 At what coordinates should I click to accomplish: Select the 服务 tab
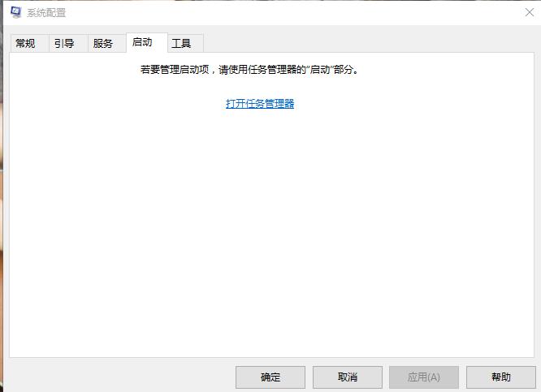(106, 44)
